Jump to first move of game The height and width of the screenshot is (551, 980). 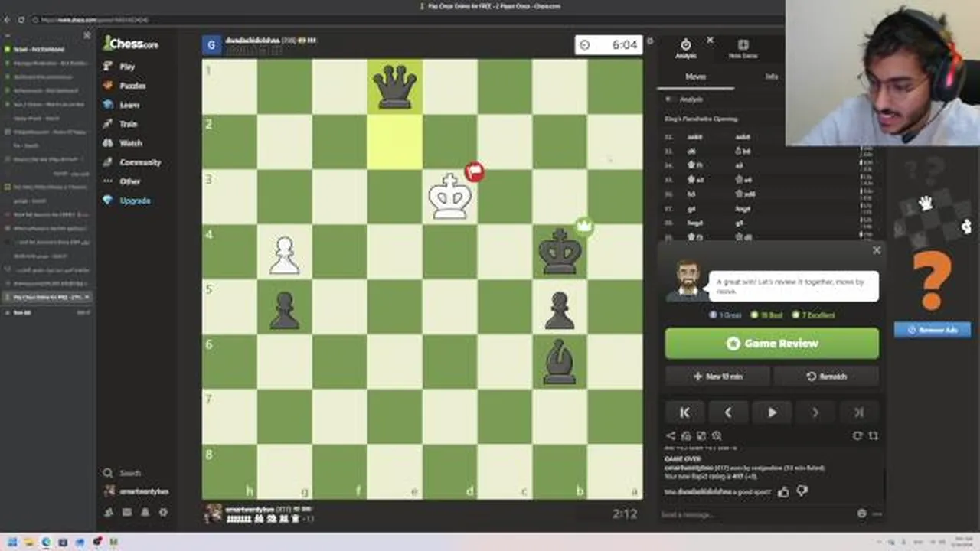point(684,412)
